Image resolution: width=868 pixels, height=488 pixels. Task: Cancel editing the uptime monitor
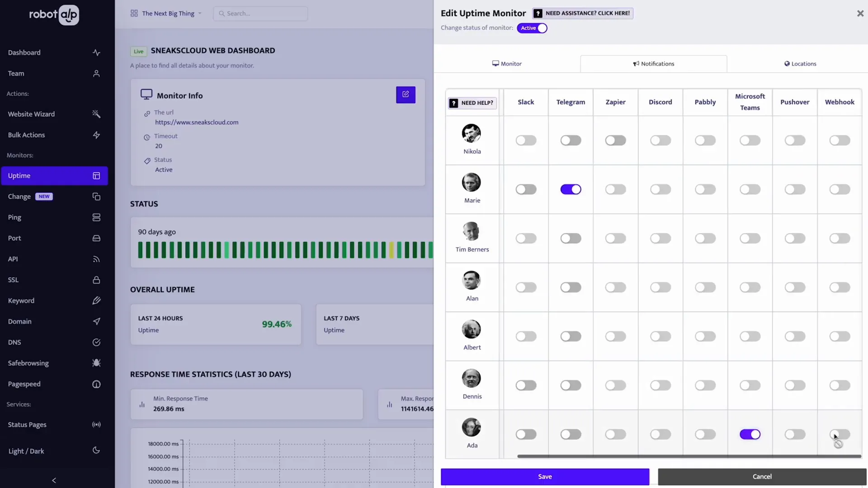[762, 477]
